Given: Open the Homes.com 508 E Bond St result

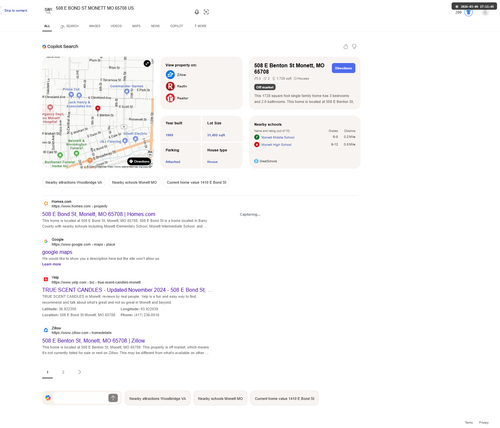Looking at the screenshot, I should 99,214.
